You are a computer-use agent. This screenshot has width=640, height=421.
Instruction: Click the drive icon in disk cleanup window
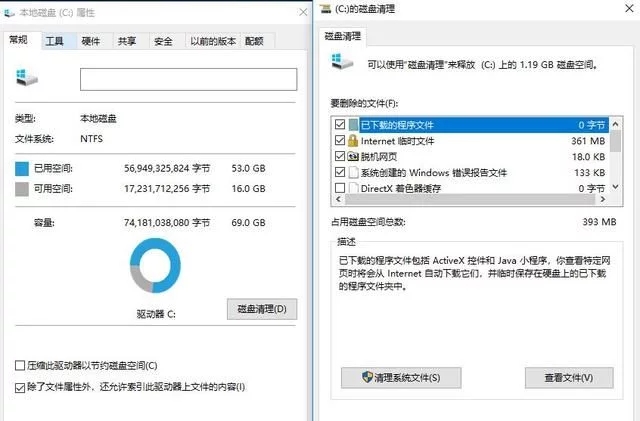342,62
